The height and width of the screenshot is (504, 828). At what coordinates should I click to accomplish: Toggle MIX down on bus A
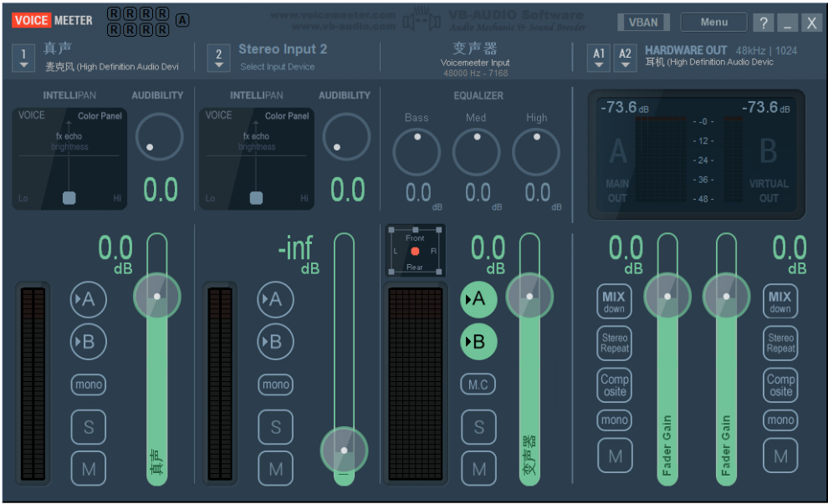tap(614, 302)
